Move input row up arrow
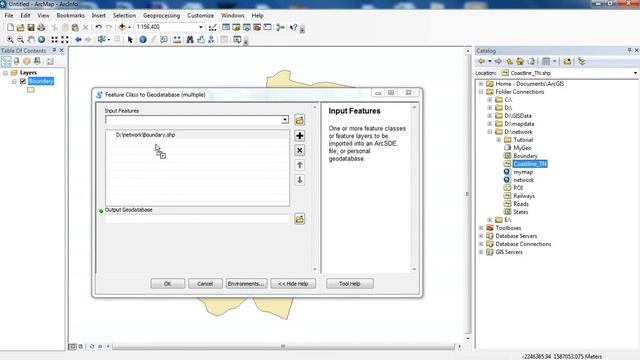Viewport: 640px width, 360px height. tap(300, 165)
